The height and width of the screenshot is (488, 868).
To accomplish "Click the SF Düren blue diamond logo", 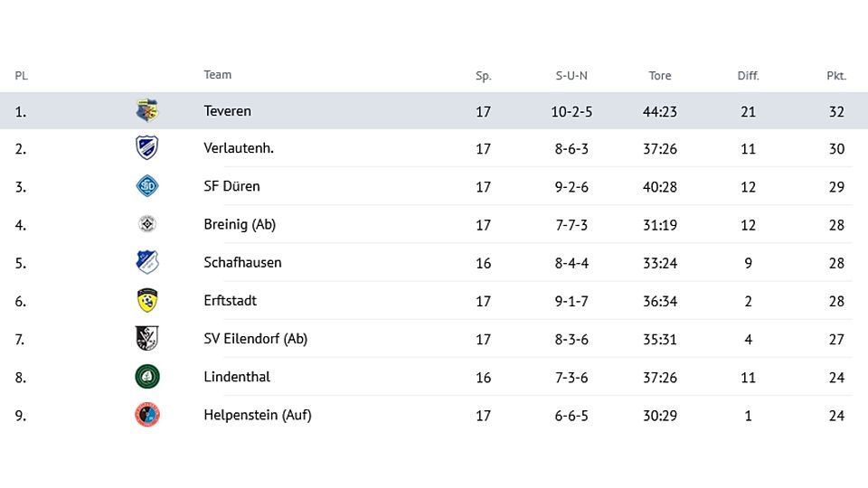I will click(147, 186).
